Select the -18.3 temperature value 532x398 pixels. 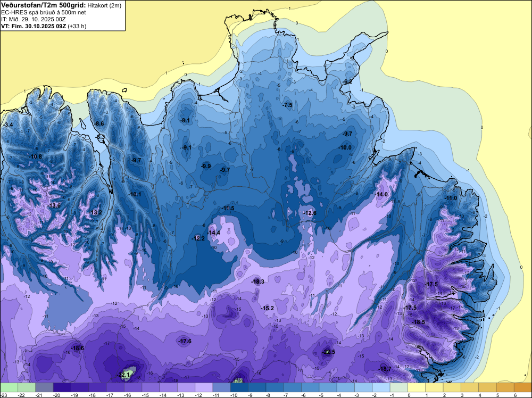257,281
